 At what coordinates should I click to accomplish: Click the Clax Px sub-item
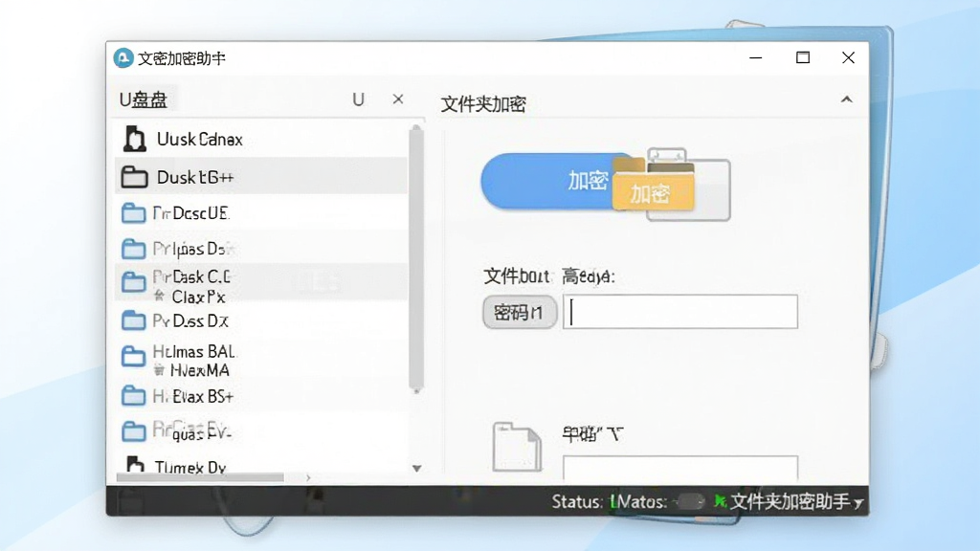pos(198,297)
